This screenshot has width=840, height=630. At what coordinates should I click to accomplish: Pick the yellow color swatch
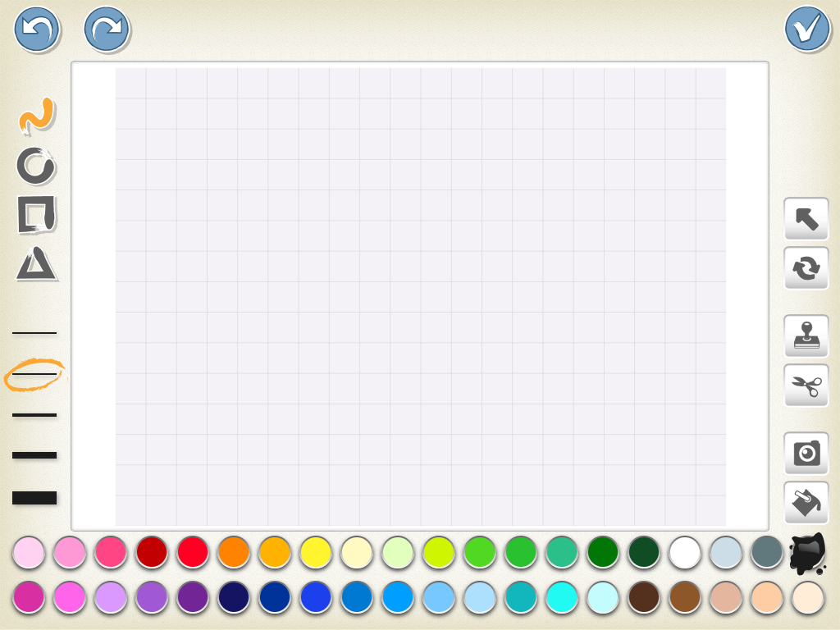316,552
